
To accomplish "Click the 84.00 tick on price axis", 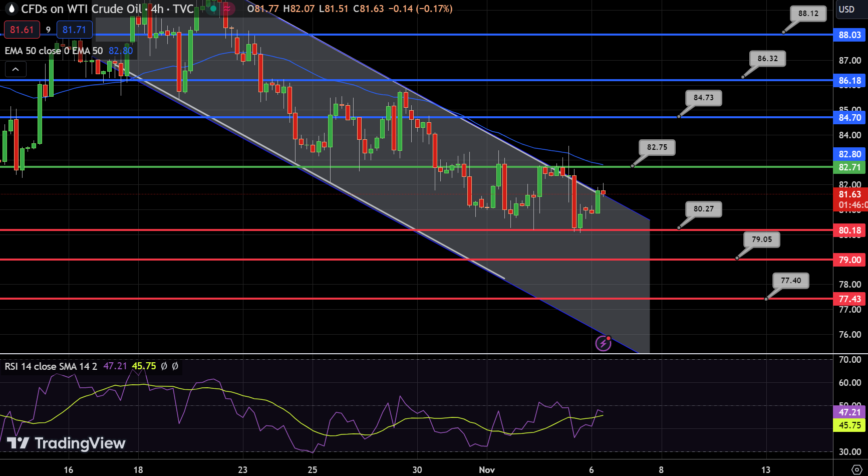I will pyautogui.click(x=850, y=135).
